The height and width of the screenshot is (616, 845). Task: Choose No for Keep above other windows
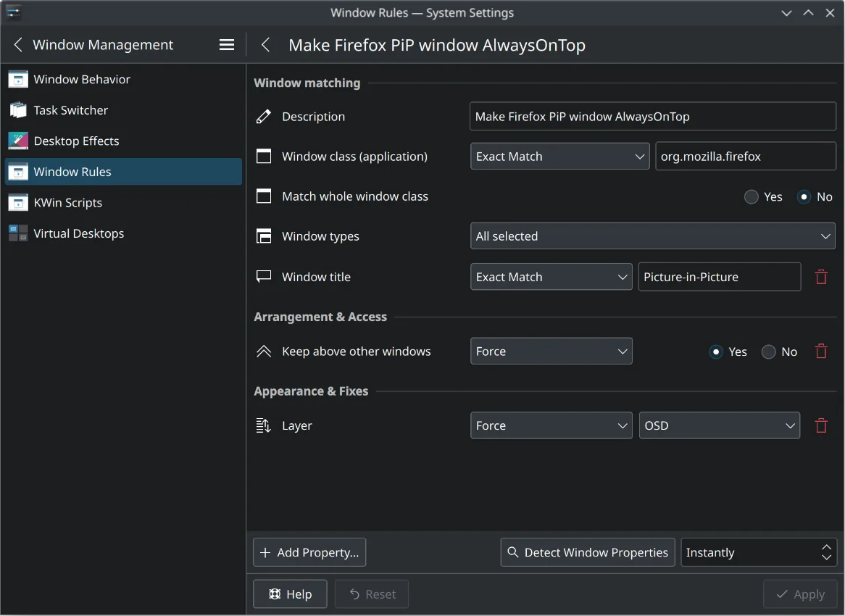pyautogui.click(x=769, y=352)
